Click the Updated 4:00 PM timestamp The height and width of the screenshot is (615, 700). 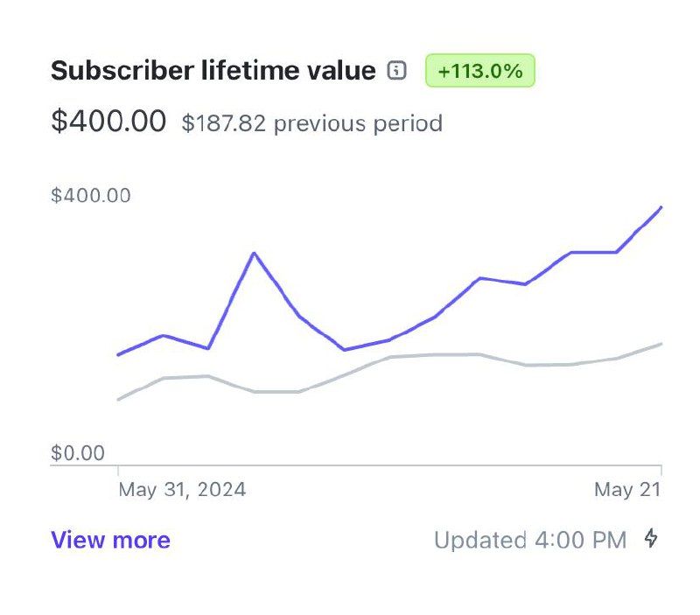click(530, 540)
